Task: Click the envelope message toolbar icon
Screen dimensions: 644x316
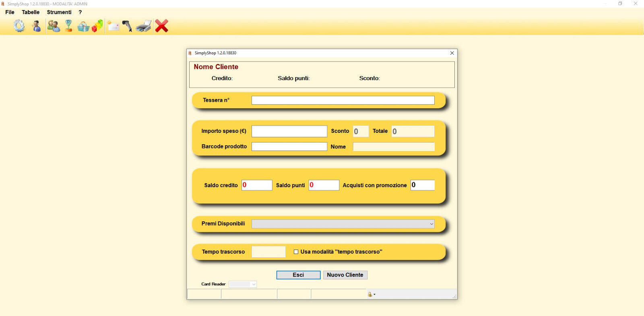Action: [x=113, y=26]
